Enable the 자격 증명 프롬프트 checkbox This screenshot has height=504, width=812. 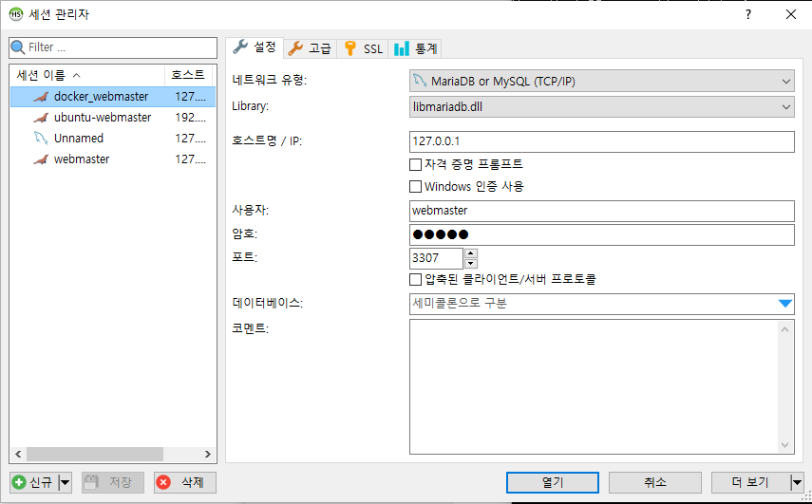coord(415,164)
